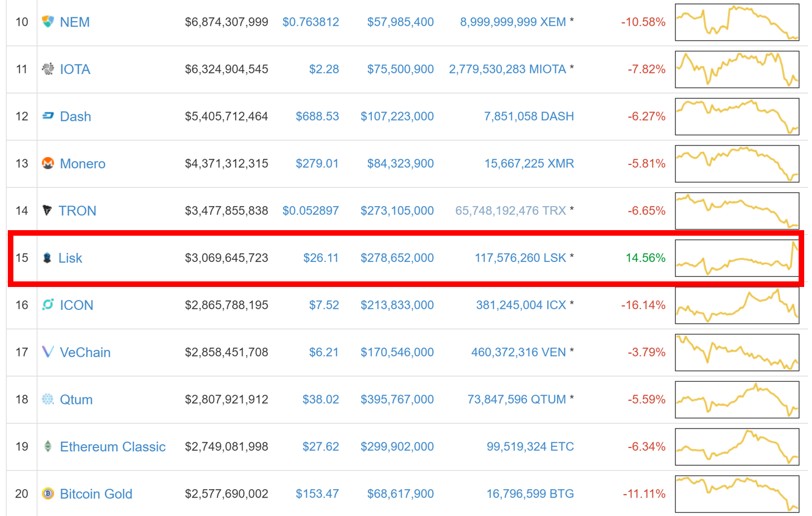
Task: Open the Qtum coin page link
Action: pos(76,400)
